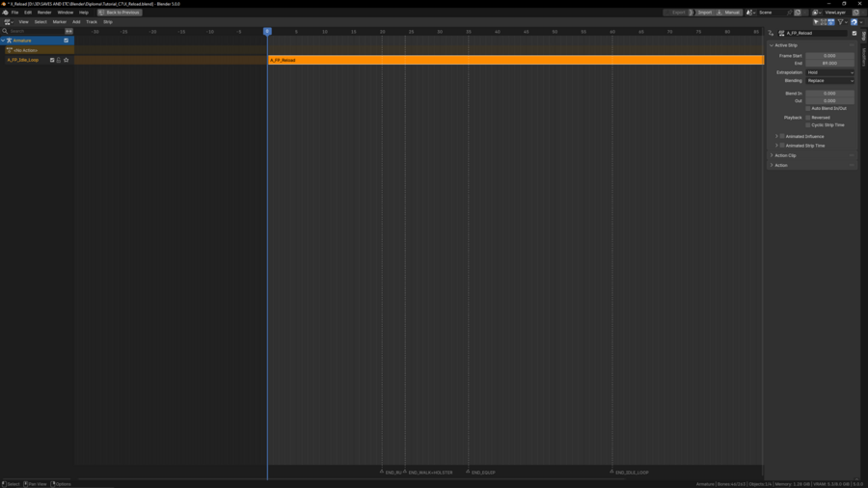The height and width of the screenshot is (488, 868).
Task: Collapse the Active Strip panel
Action: tap(772, 45)
